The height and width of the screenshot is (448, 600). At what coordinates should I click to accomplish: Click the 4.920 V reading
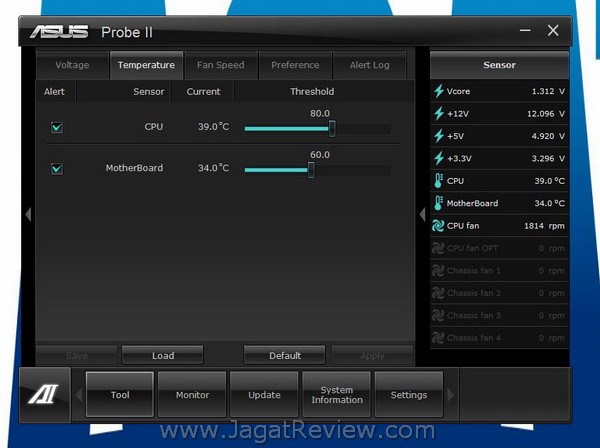548,136
